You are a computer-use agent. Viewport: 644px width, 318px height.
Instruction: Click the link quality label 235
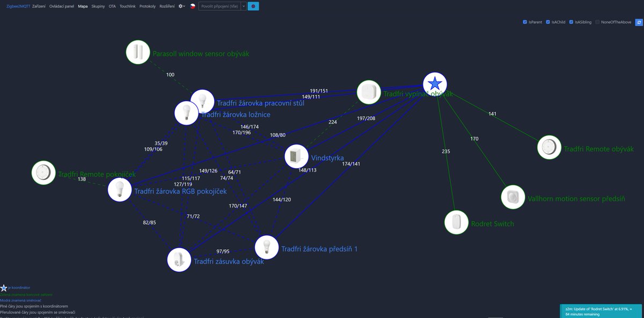pyautogui.click(x=446, y=151)
